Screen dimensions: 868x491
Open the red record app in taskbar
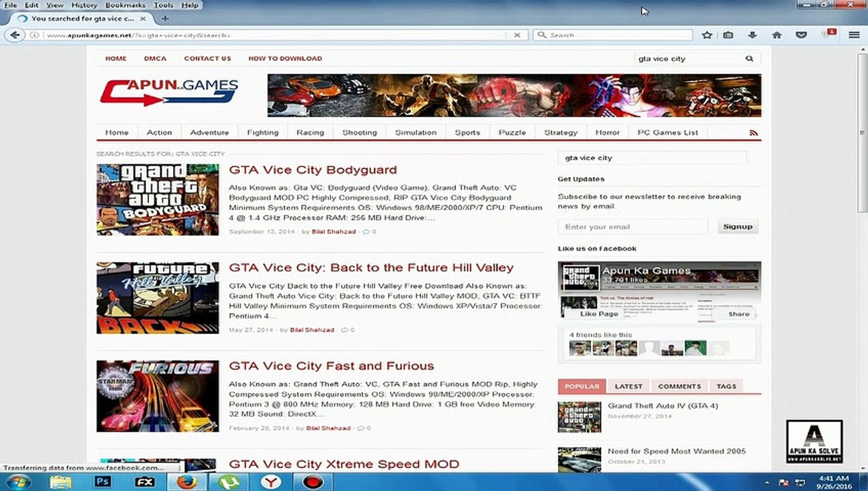(313, 481)
